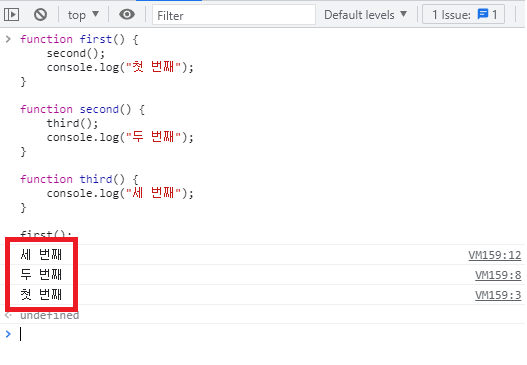Click console.log("두 번째") code line
The width and height of the screenshot is (527, 365).
(x=120, y=137)
